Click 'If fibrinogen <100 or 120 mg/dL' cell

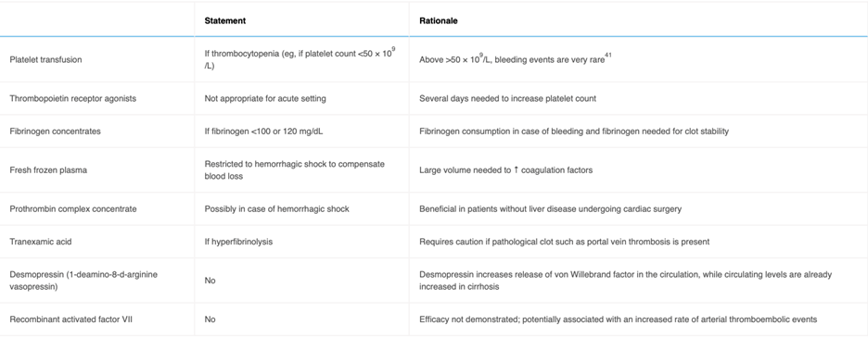262,131
